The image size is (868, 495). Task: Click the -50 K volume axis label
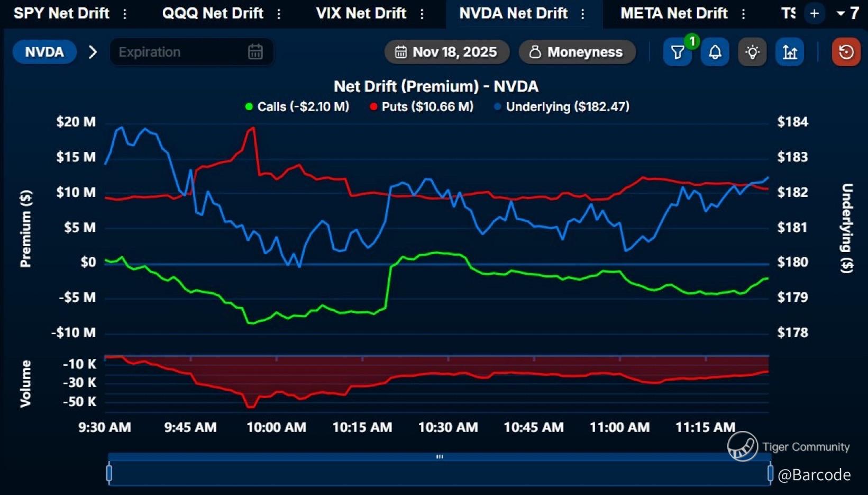tap(80, 402)
